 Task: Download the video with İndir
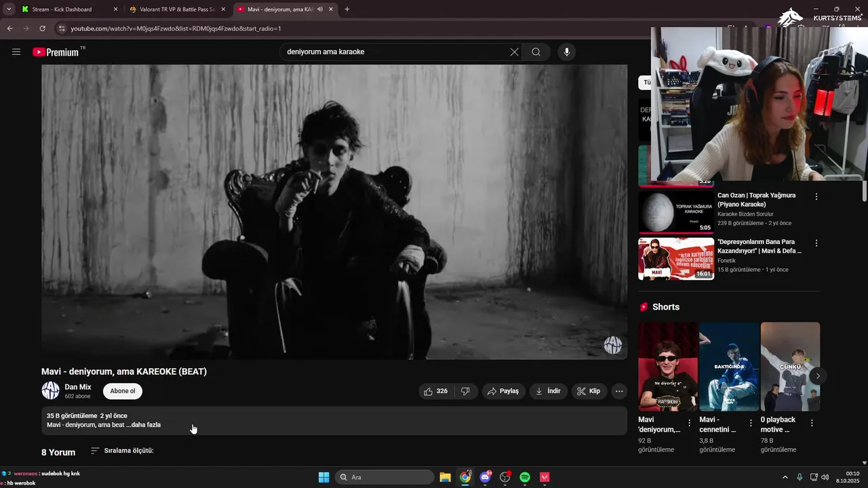pos(549,391)
